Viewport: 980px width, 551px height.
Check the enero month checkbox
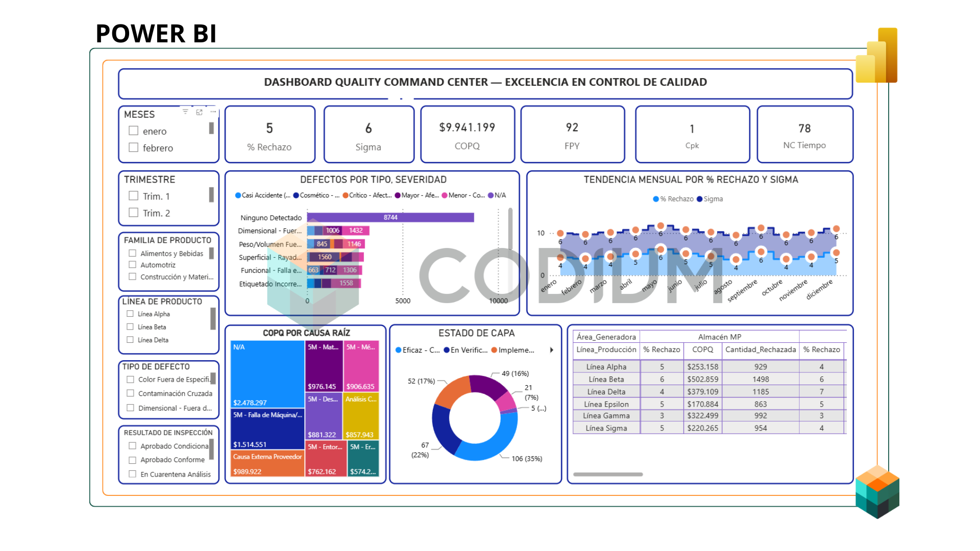coord(134,131)
